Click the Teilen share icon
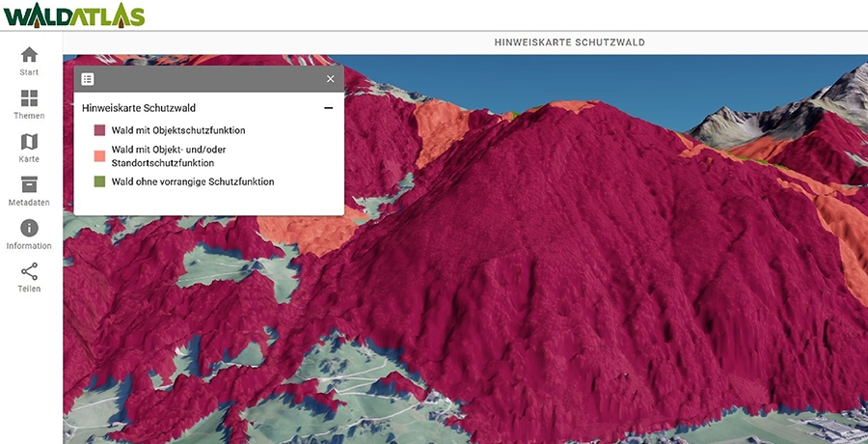Screen dimensions: 868x444 [29, 272]
